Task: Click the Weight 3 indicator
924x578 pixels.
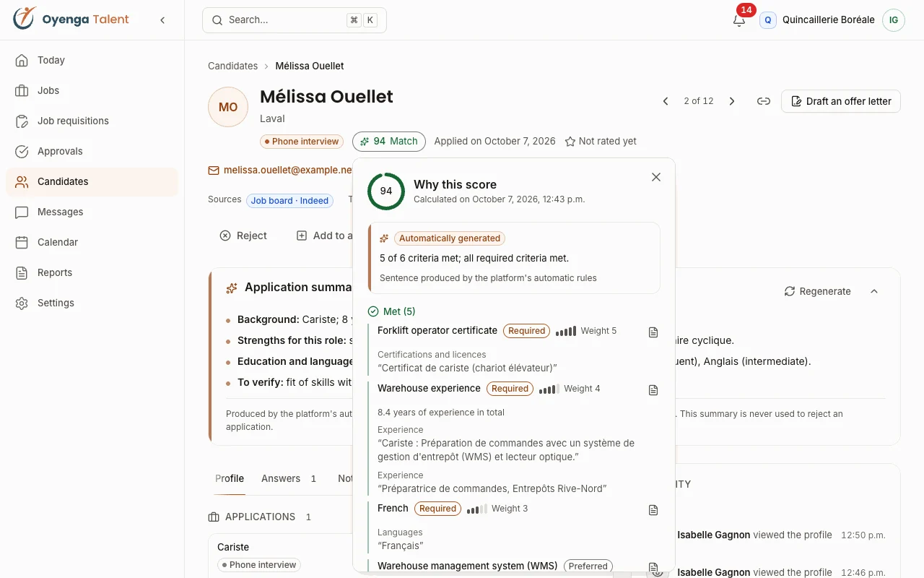Action: pyautogui.click(x=497, y=509)
